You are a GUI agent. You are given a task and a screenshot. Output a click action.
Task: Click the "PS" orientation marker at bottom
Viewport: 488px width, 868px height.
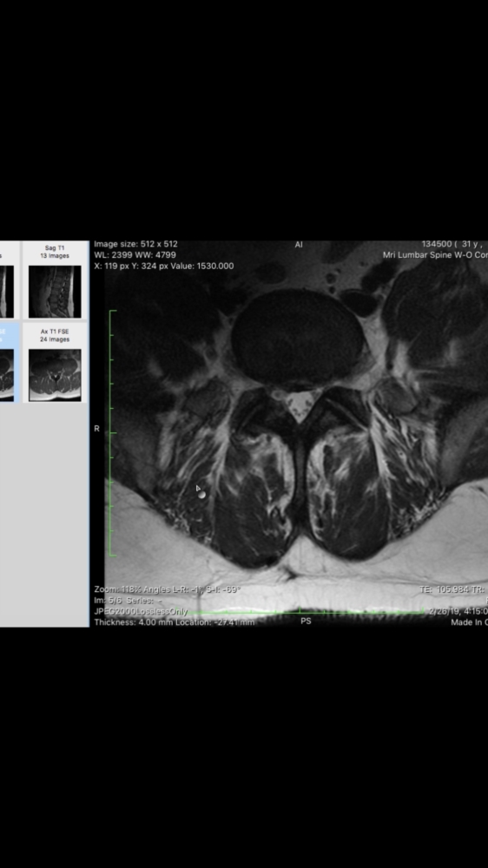click(x=306, y=621)
